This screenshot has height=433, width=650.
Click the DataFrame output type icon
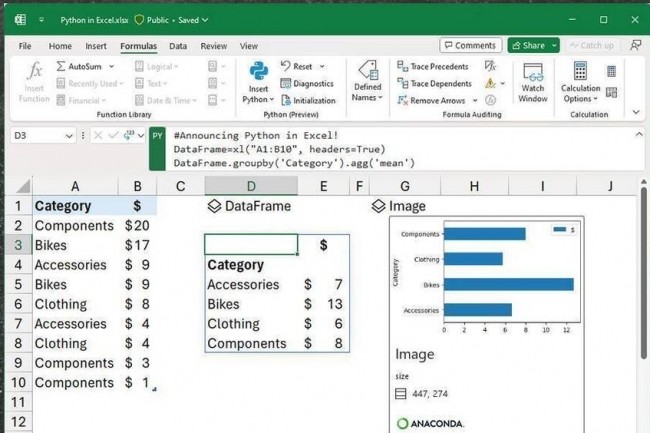pyautogui.click(x=213, y=206)
